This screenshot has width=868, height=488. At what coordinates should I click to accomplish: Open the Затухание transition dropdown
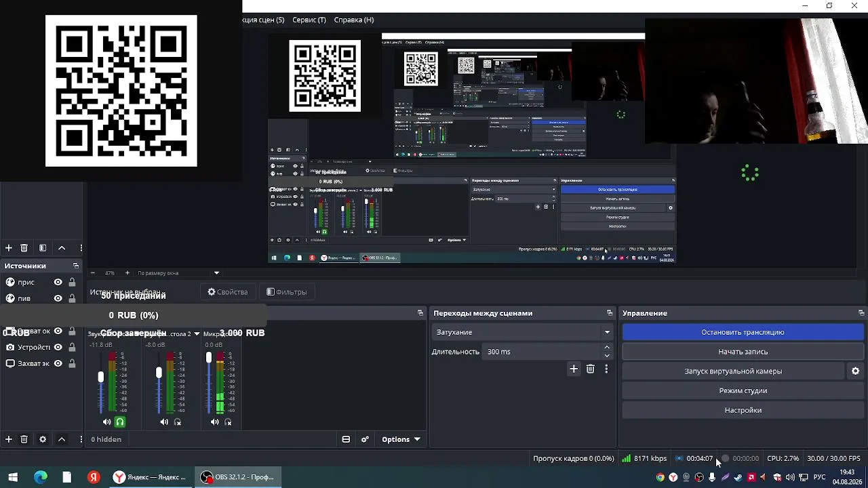click(521, 332)
